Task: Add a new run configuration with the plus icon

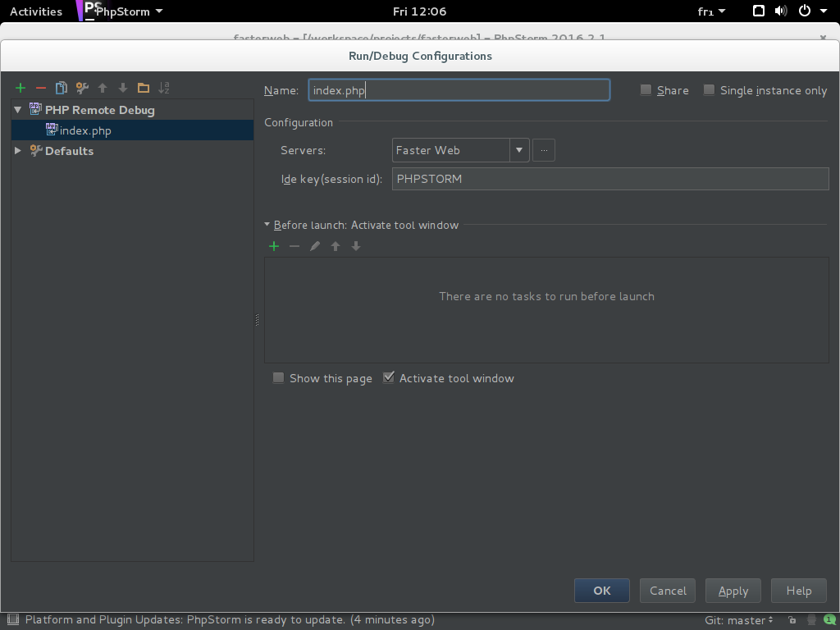Action: [x=21, y=88]
